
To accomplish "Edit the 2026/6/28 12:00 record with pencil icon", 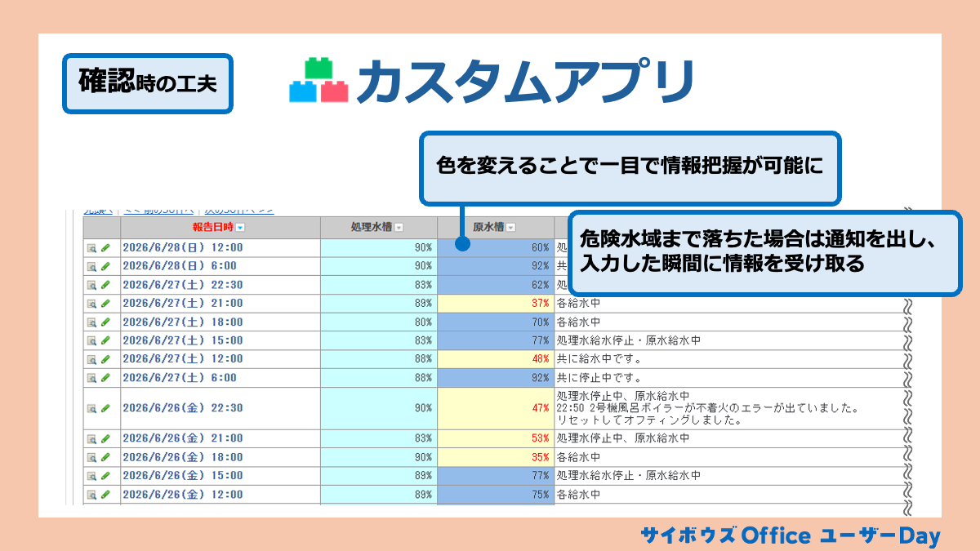I will click(105, 247).
